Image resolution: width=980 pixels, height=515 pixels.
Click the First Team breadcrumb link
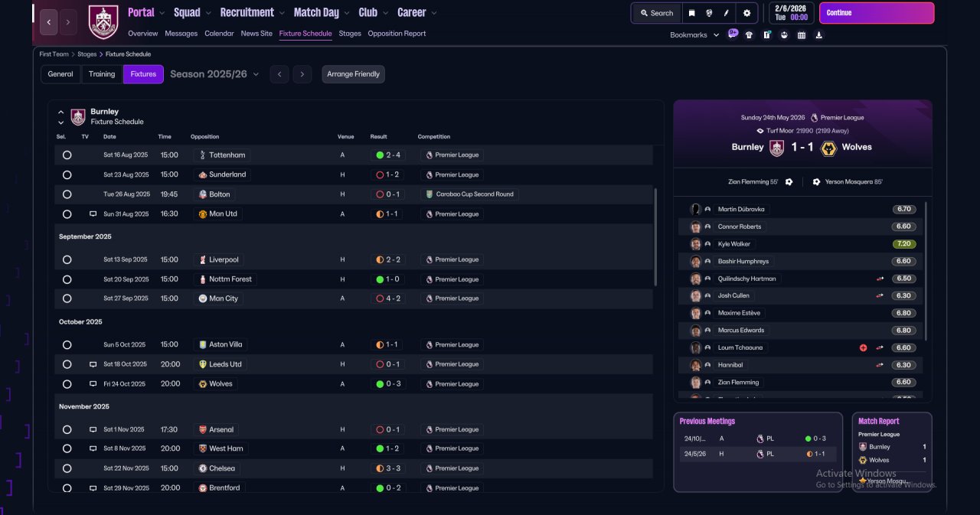pyautogui.click(x=54, y=54)
